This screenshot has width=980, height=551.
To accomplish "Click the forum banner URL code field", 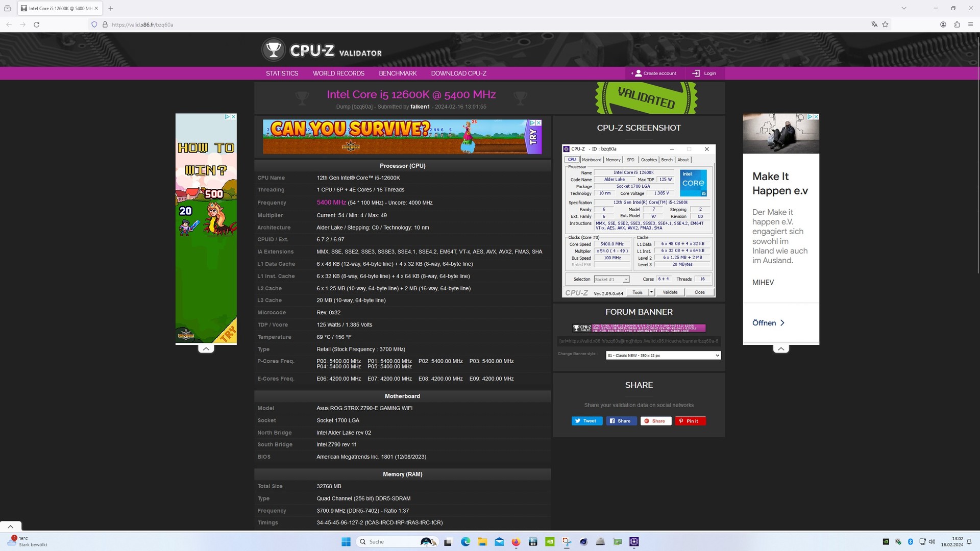I will tap(639, 341).
